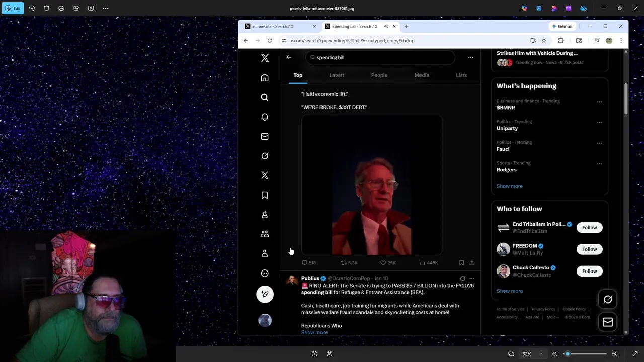Open More circle icon in X sidebar

click(x=265, y=273)
